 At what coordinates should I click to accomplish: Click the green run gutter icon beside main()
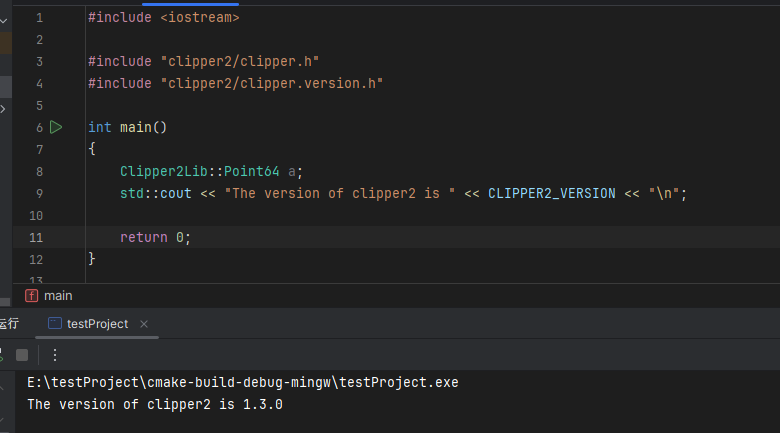click(x=56, y=127)
